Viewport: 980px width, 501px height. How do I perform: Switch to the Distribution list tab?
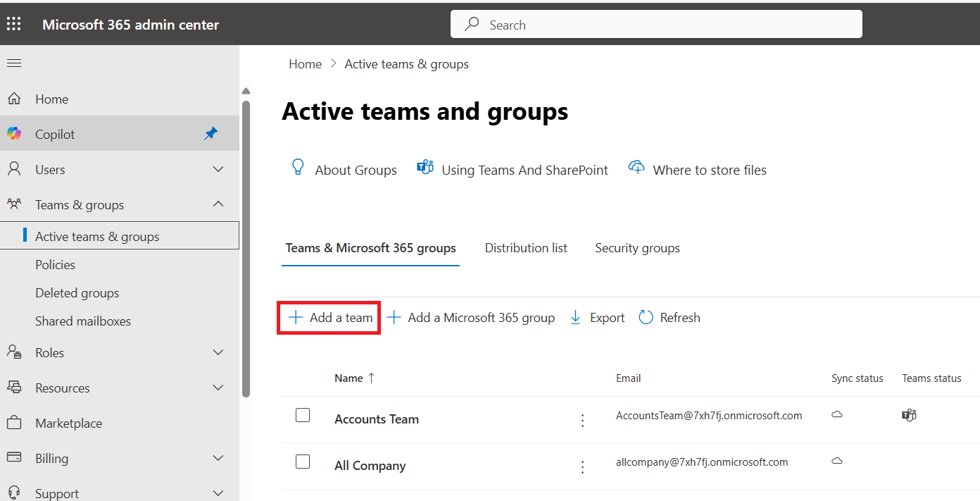(x=526, y=248)
